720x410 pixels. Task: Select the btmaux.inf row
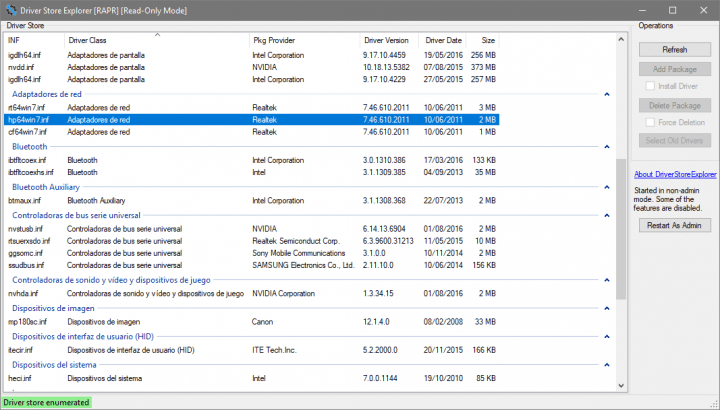tap(252, 201)
